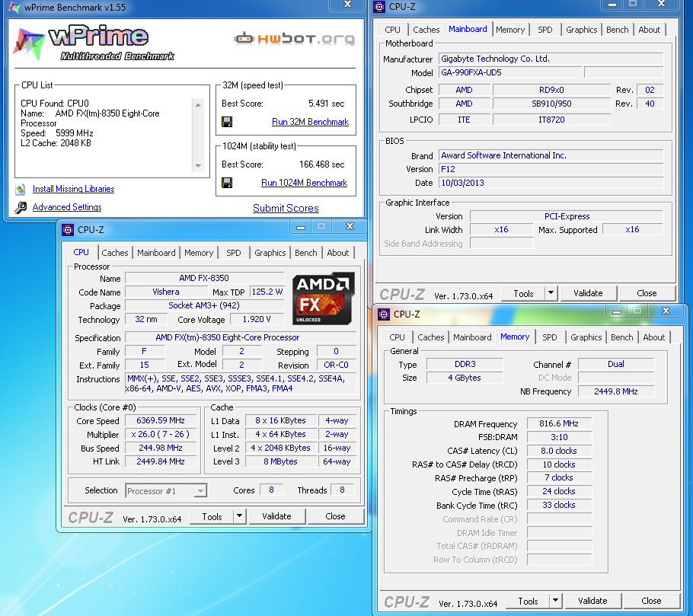Viewport: 693px width, 616px height.
Task: Switch to Caches tab in CPU window
Action: (115, 253)
